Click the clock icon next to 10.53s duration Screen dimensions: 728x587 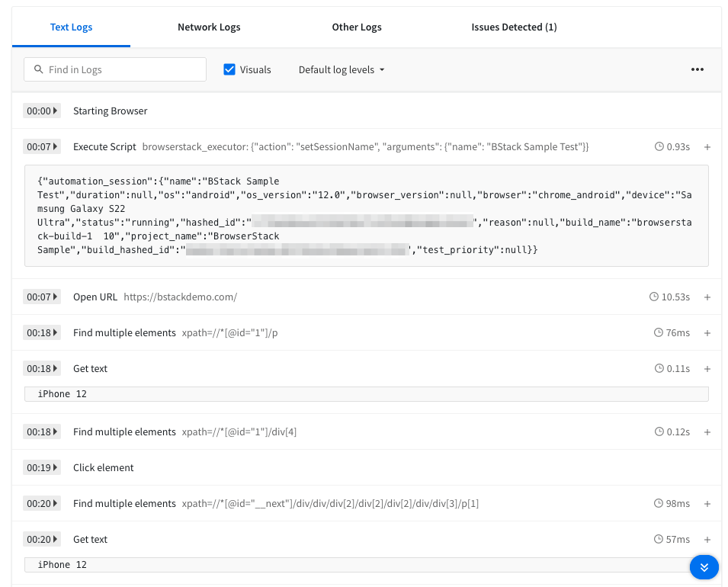[656, 297]
